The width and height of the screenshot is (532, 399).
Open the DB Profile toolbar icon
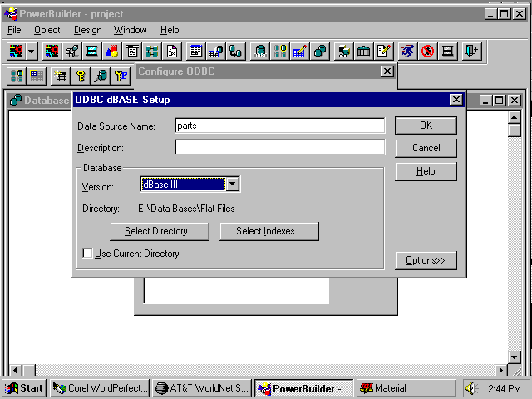pyautogui.click(x=280, y=52)
